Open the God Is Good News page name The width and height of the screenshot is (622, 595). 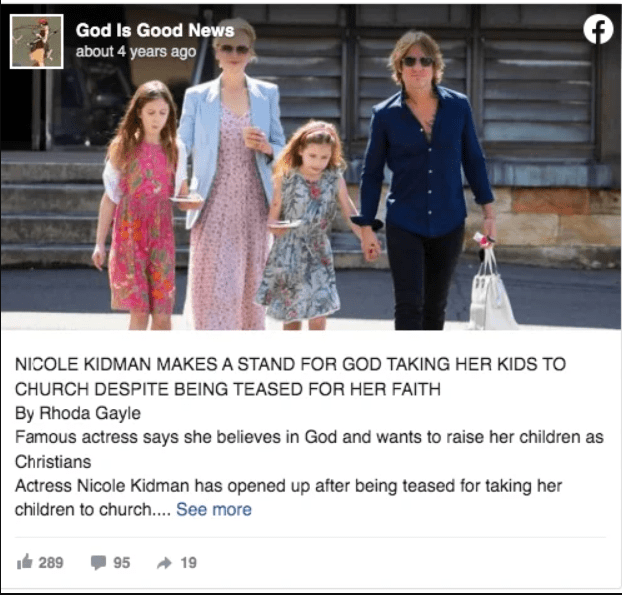(x=155, y=30)
